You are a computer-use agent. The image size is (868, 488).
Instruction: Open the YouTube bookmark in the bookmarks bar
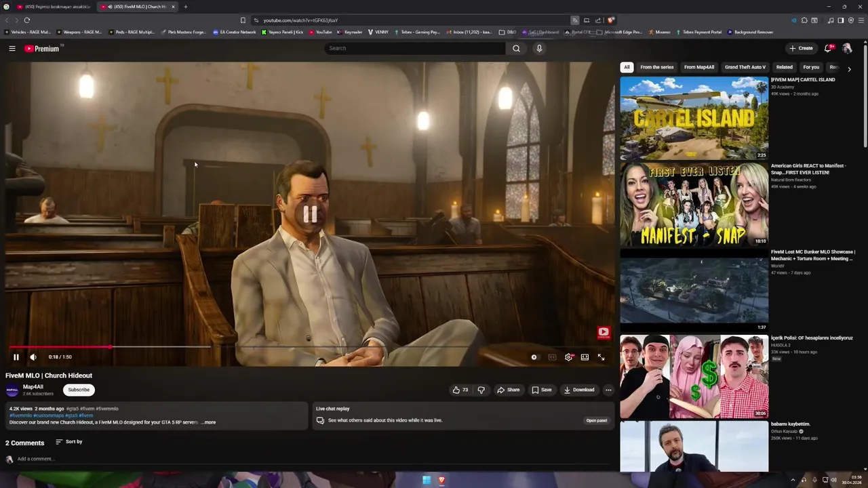[321, 32]
